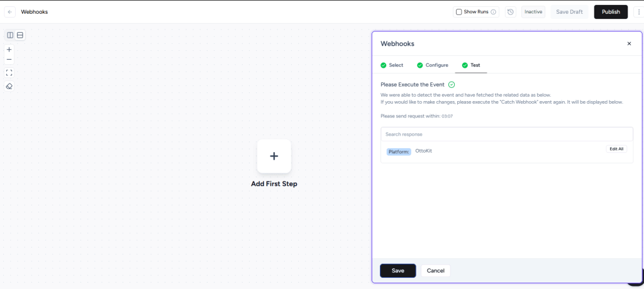
Task: Open workflow history clock icon
Action: tap(510, 12)
